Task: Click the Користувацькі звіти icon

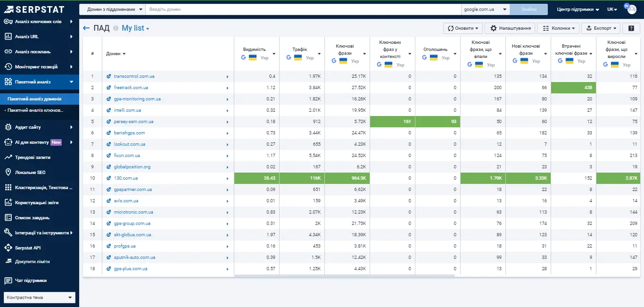Action: [8, 203]
